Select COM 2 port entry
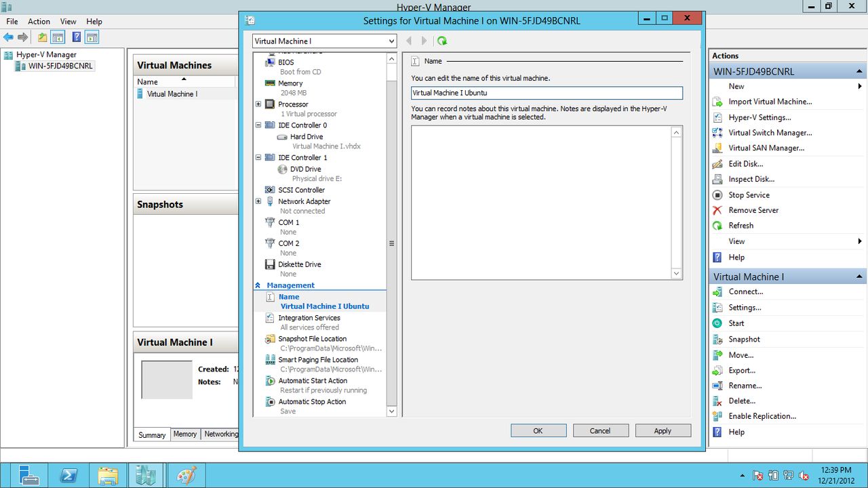 (288, 244)
